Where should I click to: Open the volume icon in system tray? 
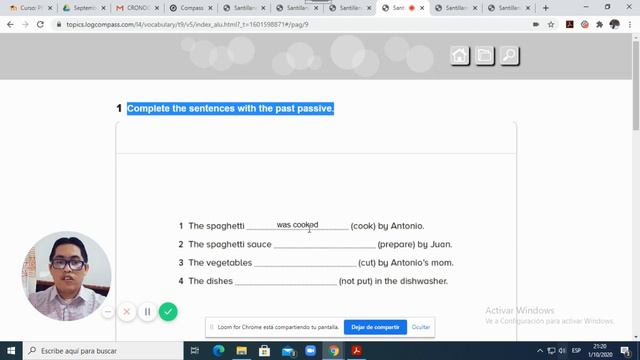[562, 351]
